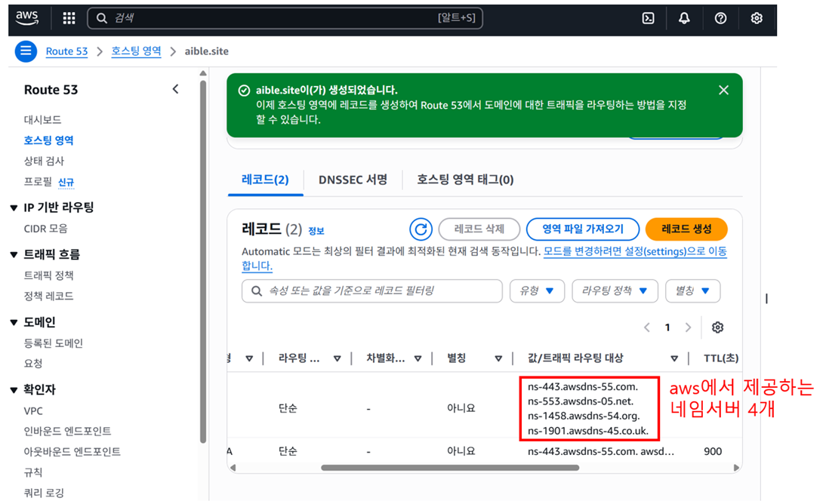Viewport: 823px width, 504px height.
Task: Click the magnifier in the record filter
Action: coord(257,290)
